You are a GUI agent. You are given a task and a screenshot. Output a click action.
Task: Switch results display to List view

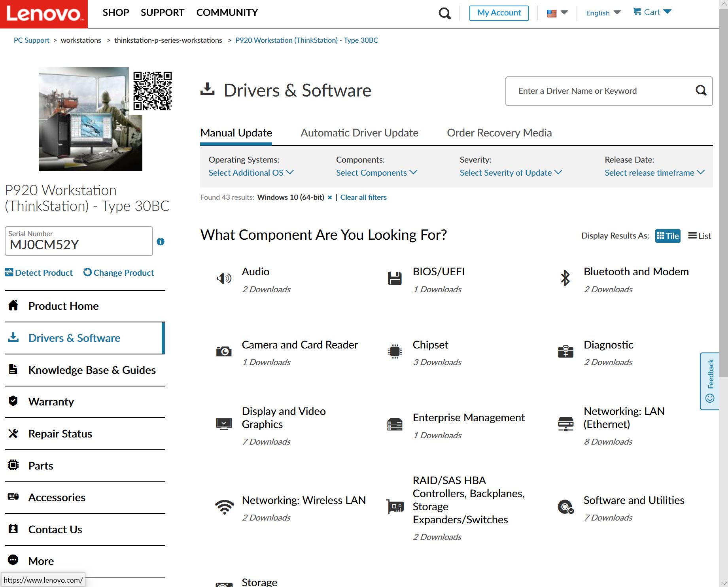[700, 236]
